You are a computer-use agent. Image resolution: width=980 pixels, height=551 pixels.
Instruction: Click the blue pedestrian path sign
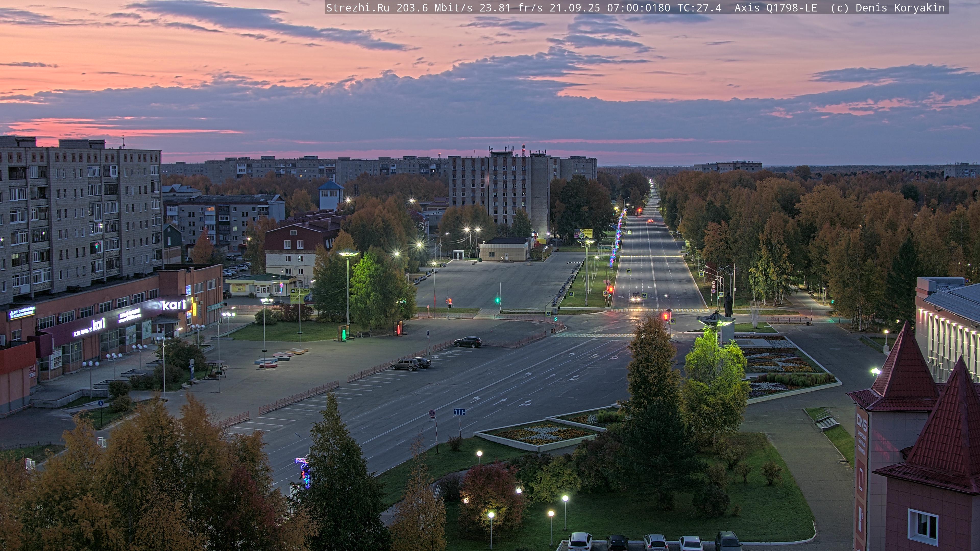click(101, 403)
